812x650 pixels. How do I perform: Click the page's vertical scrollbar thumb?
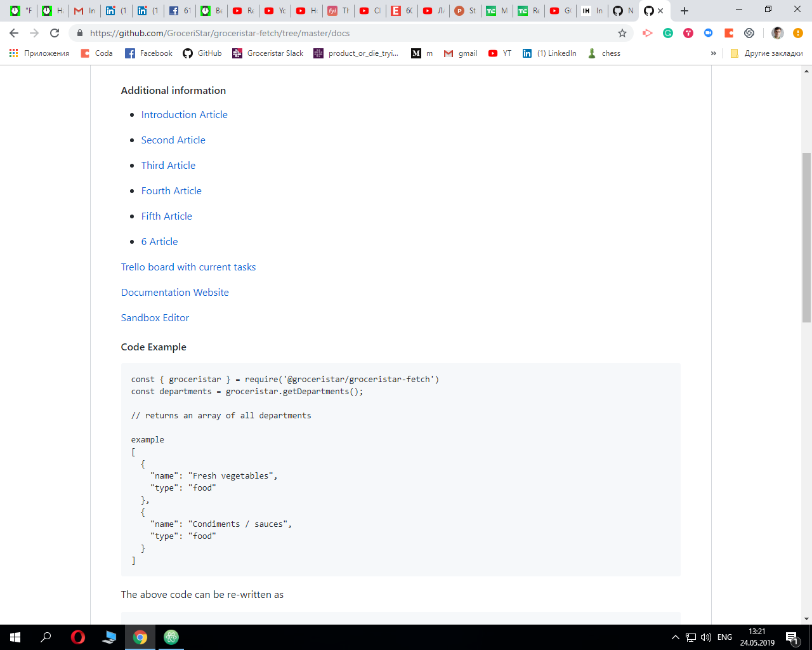(x=806, y=237)
